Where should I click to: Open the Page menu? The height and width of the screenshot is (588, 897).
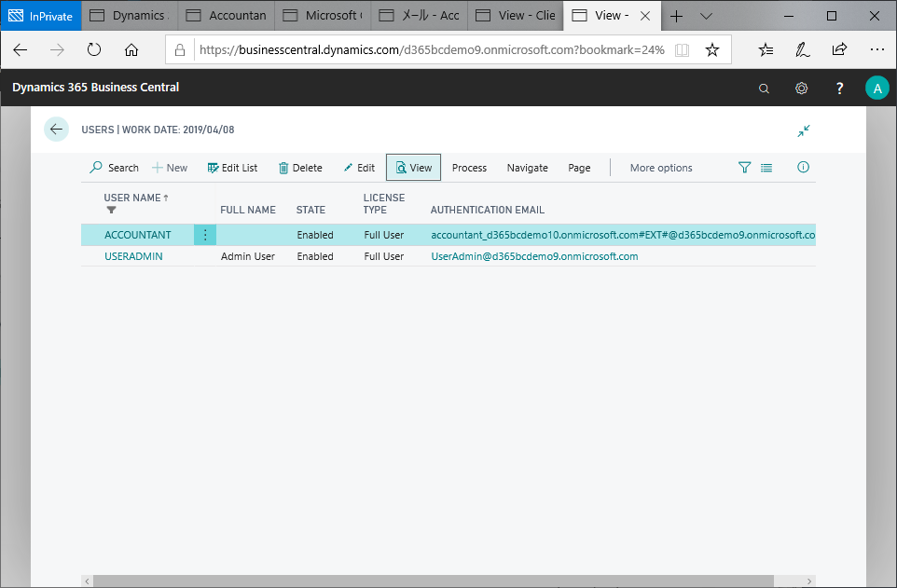click(579, 168)
